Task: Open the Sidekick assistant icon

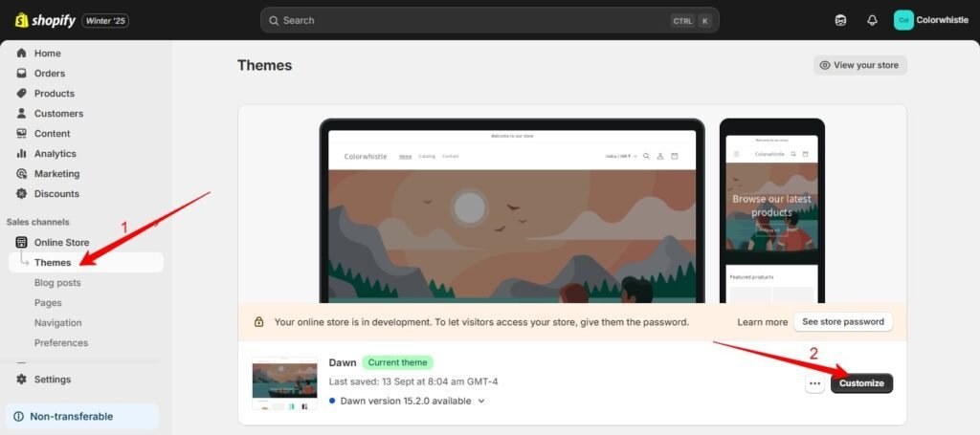Action: tap(840, 20)
